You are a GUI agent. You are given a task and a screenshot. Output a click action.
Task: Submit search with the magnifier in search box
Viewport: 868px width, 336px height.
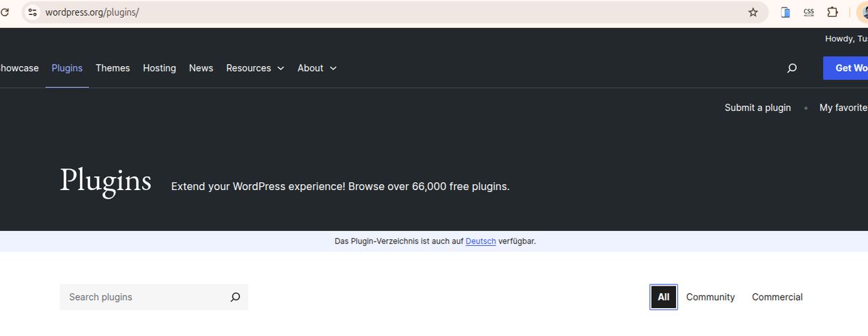point(235,297)
